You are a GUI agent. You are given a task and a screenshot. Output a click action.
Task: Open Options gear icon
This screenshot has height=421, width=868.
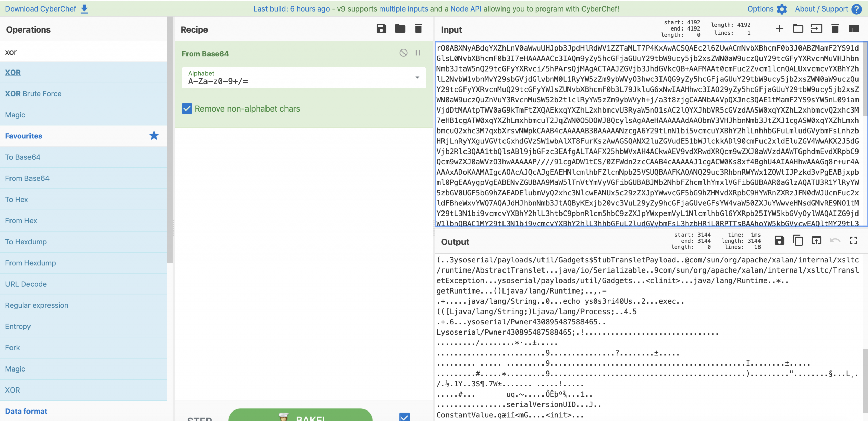pos(782,9)
